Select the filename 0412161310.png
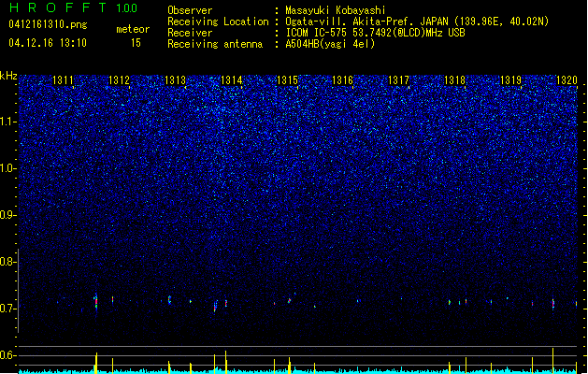This screenshot has width=588, height=374. coord(48,25)
